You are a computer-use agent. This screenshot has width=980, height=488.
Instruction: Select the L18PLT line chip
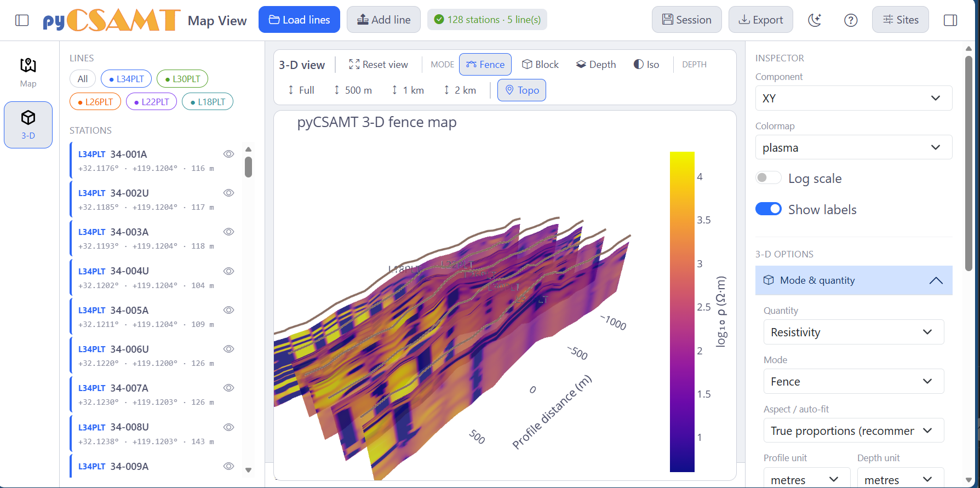(208, 102)
